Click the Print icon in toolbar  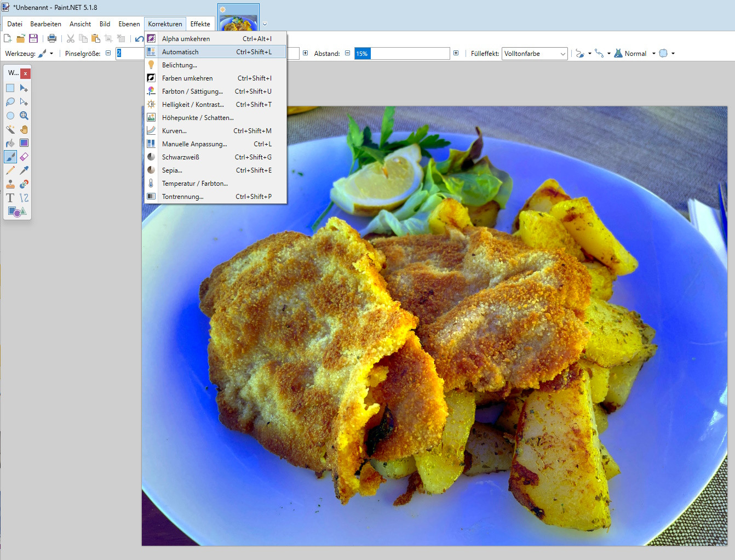[x=52, y=38]
